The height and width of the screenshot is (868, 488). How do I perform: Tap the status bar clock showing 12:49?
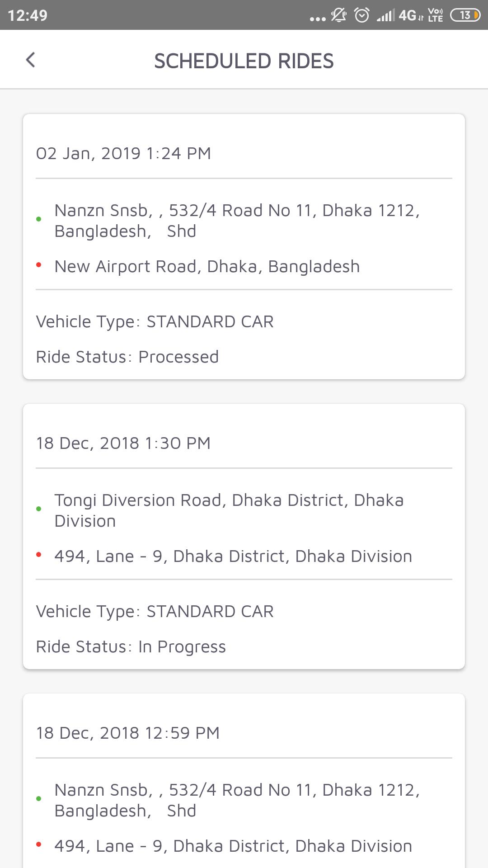click(28, 15)
